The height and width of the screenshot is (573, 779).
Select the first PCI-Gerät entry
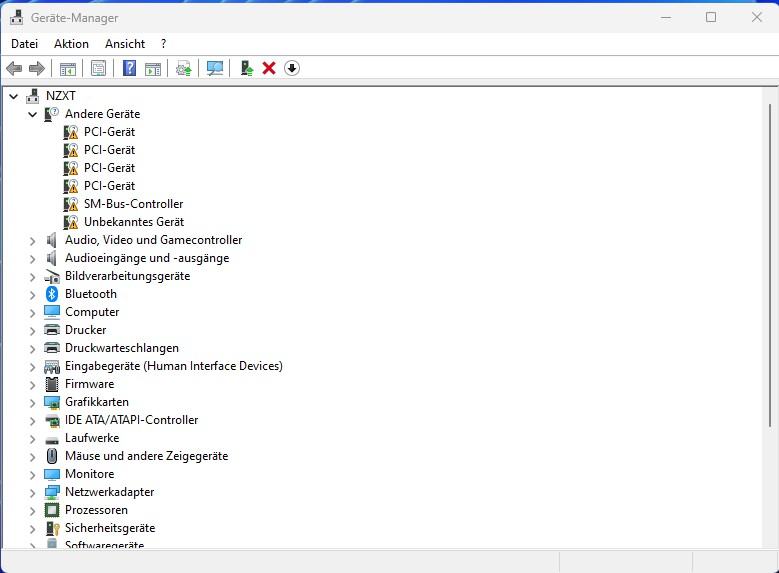[109, 132]
